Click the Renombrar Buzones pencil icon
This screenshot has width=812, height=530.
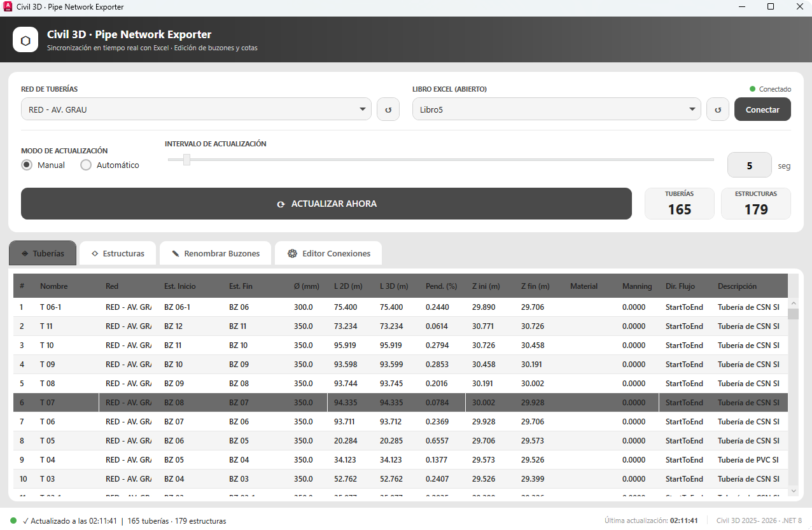(x=176, y=253)
